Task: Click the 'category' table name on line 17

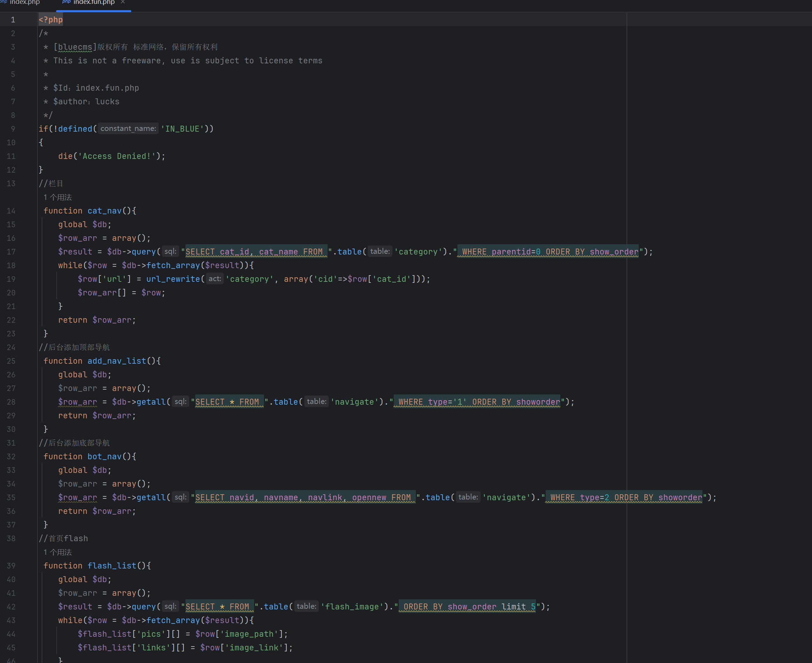Action: [x=418, y=252]
